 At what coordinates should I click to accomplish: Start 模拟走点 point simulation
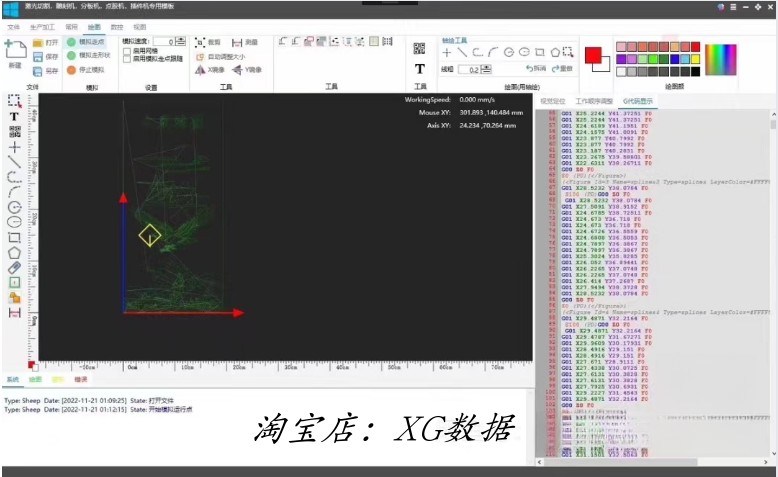click(86, 42)
